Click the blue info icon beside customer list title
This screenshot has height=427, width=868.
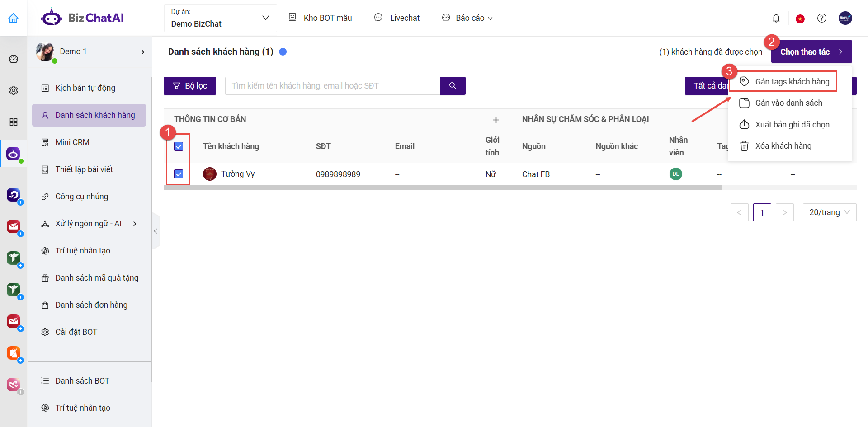(283, 52)
